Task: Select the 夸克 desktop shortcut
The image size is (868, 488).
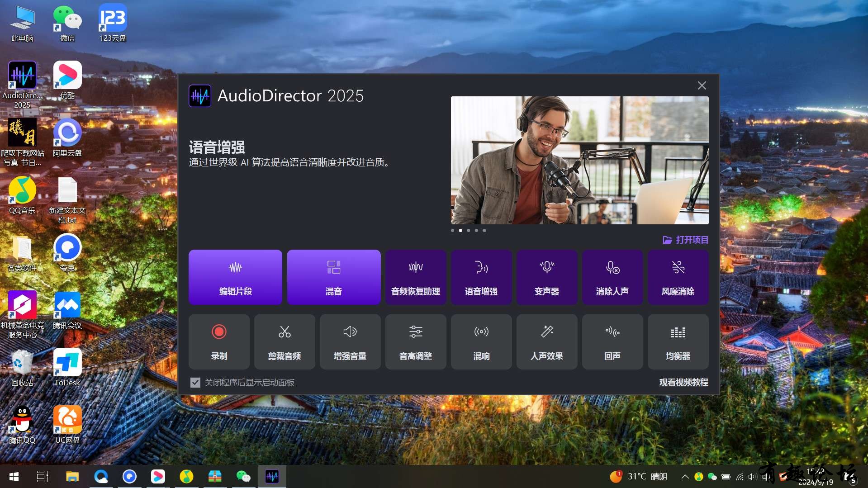Action: (x=67, y=253)
